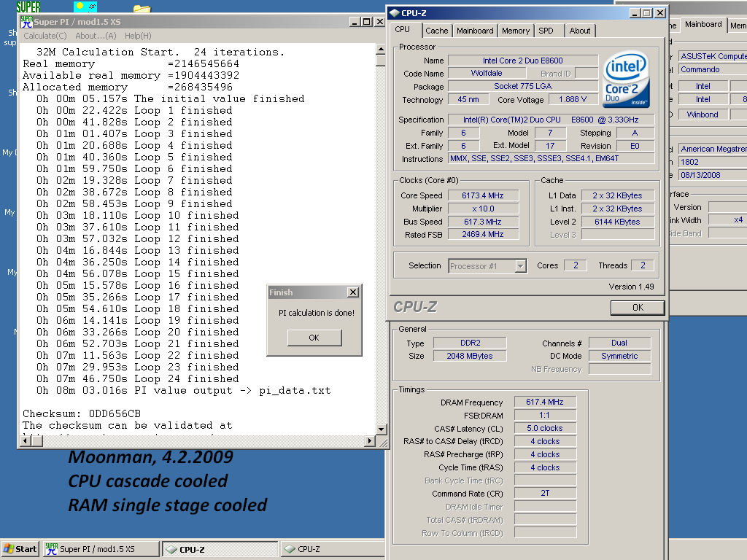The height and width of the screenshot is (560, 747).
Task: Select Super PI / mod1.5 XS taskbar button
Action: click(101, 549)
